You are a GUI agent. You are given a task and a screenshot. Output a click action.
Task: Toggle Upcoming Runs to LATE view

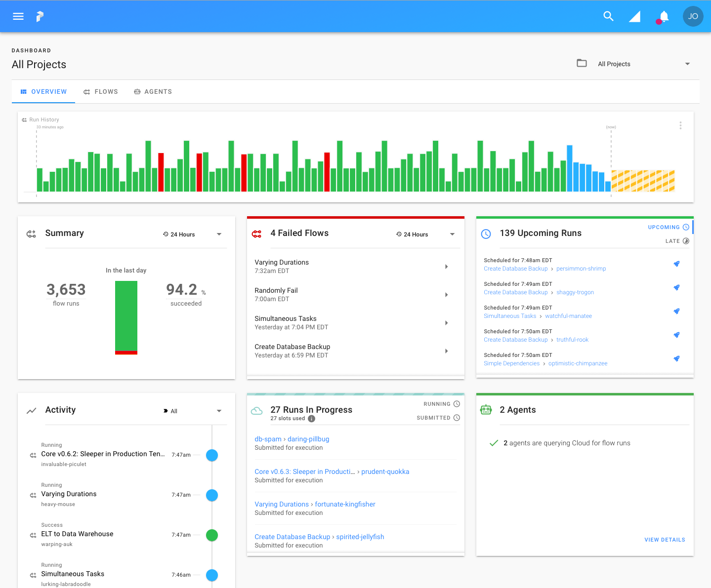point(677,241)
